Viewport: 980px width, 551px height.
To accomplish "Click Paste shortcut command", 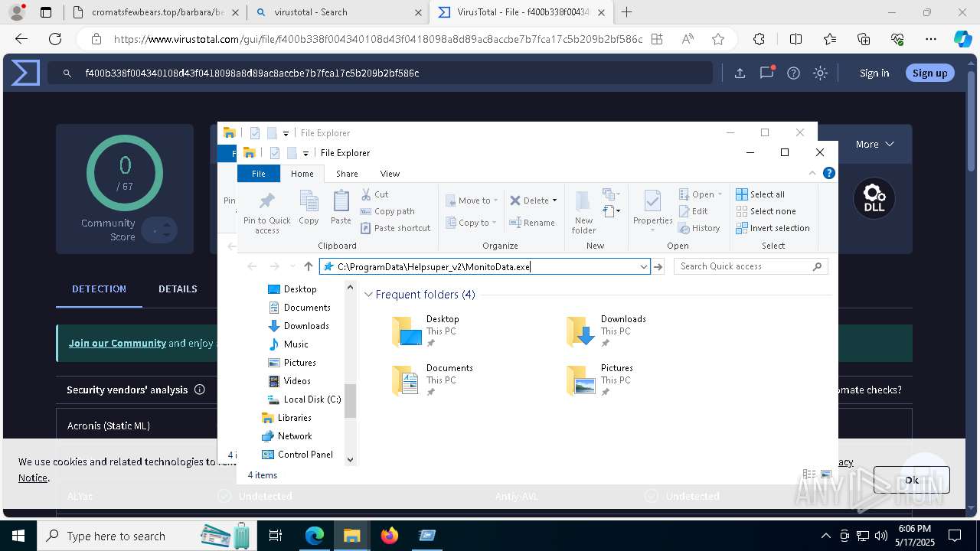I will point(395,228).
